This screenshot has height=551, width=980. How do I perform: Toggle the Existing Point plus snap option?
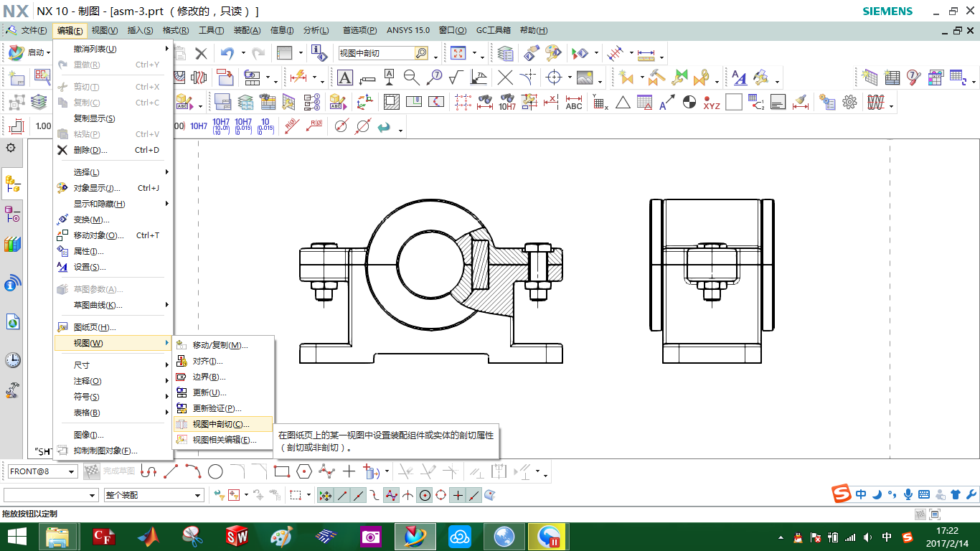click(458, 495)
